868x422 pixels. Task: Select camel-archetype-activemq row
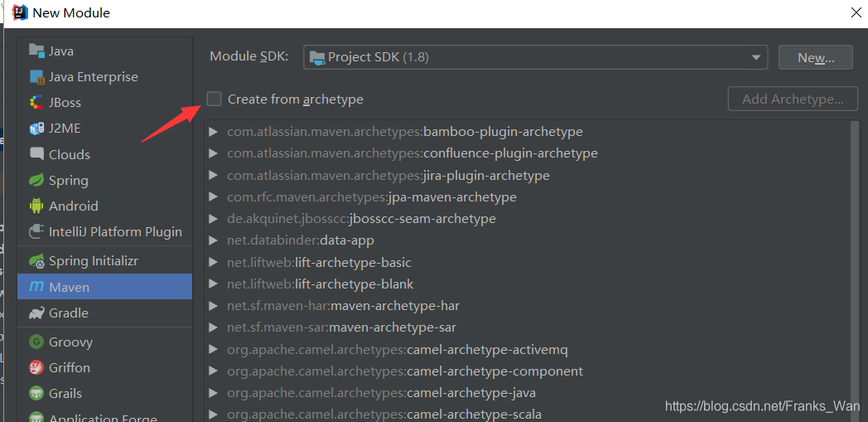[528, 349]
